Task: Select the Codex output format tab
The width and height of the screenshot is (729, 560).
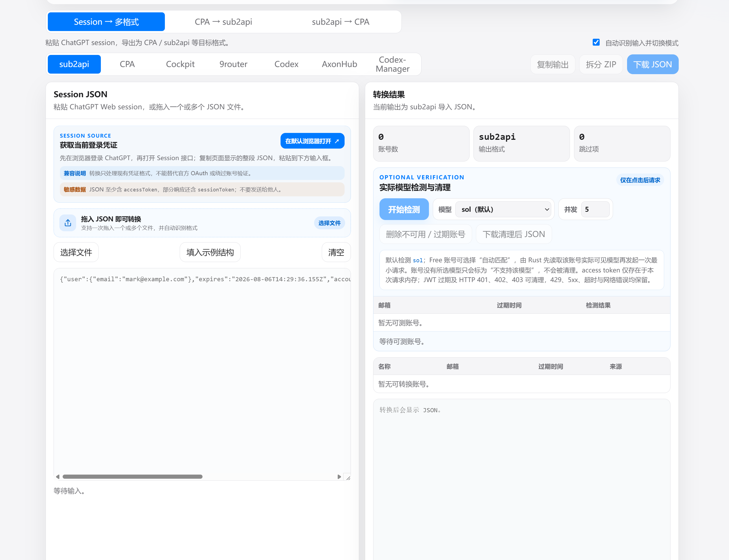Action: tap(286, 64)
